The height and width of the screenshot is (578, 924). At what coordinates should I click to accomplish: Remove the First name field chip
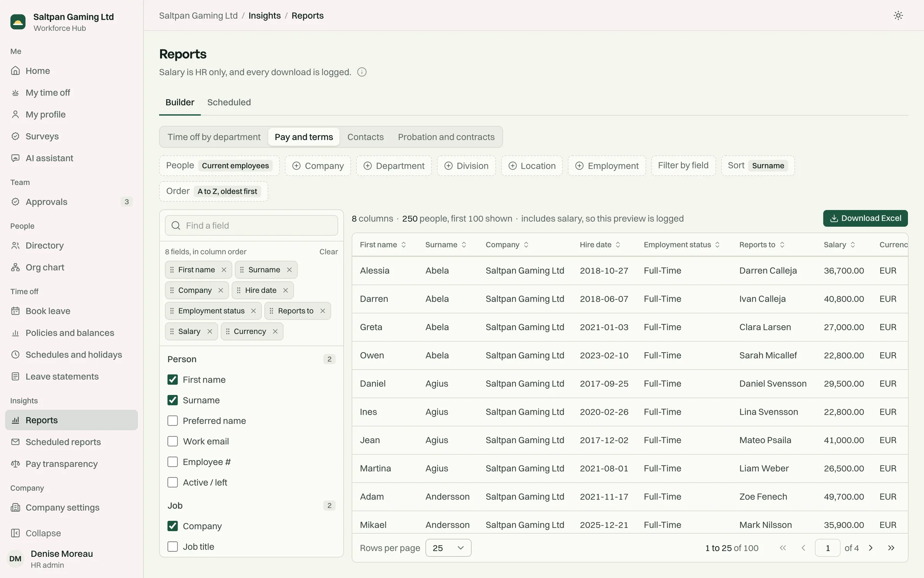(x=224, y=270)
